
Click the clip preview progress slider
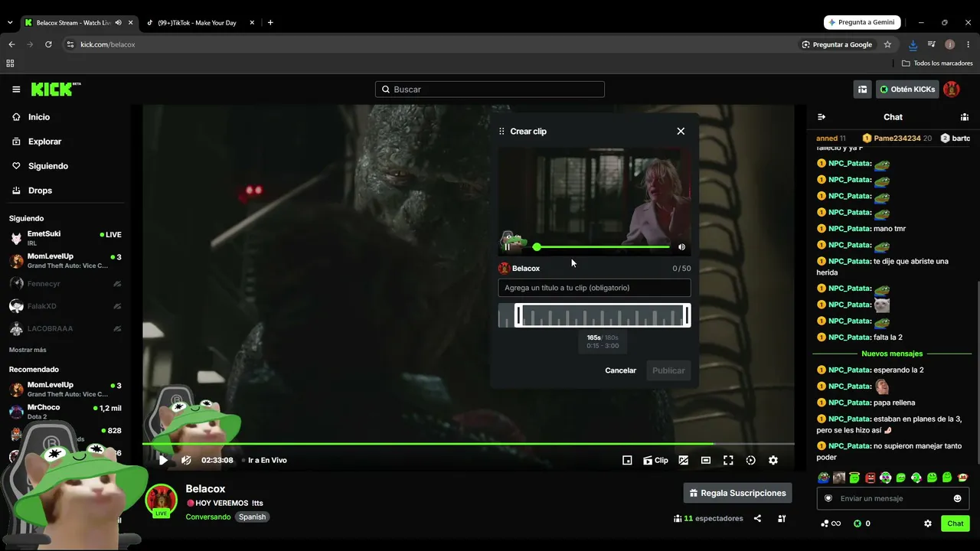click(x=603, y=246)
